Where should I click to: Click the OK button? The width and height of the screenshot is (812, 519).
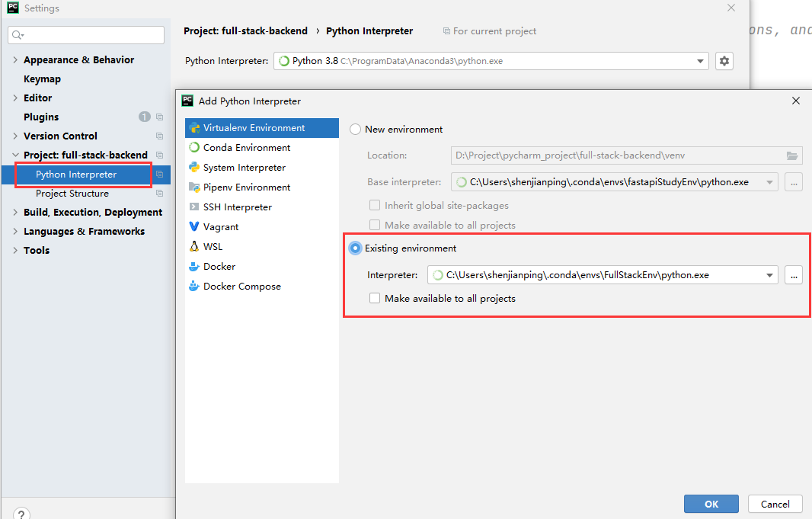pyautogui.click(x=711, y=504)
